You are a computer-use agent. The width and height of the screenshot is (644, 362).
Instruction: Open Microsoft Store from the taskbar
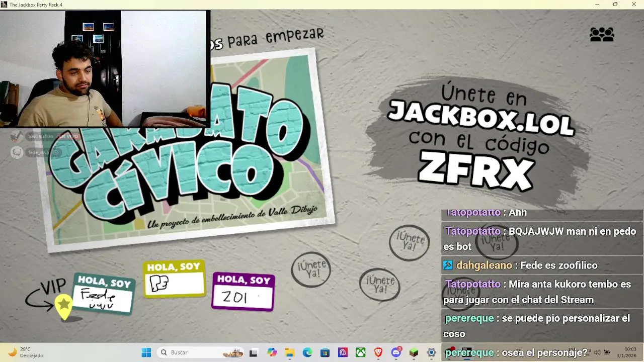325,352
